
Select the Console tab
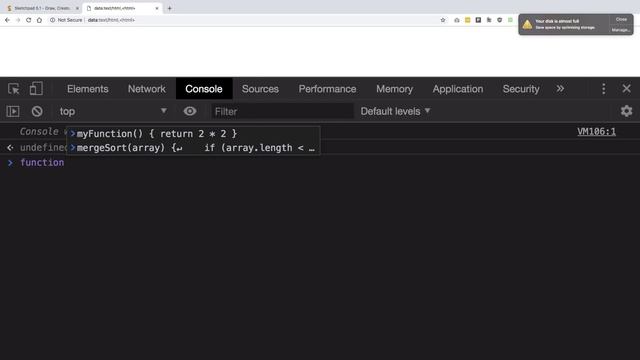click(x=204, y=89)
